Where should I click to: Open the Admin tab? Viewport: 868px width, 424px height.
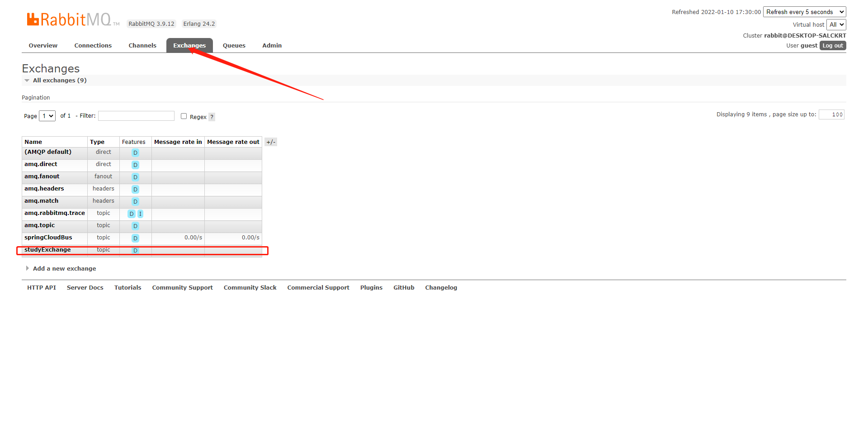(x=272, y=45)
